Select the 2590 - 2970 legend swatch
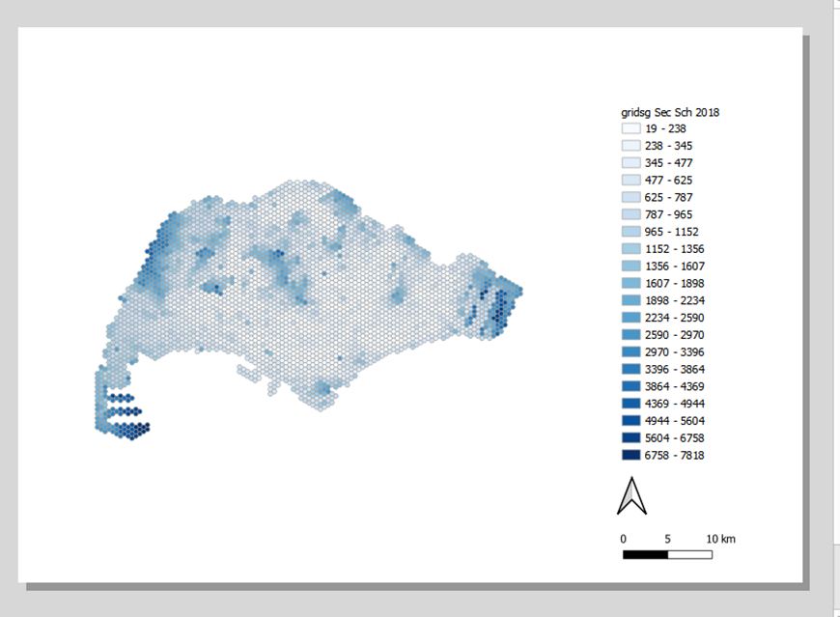The image size is (840, 617). point(630,334)
